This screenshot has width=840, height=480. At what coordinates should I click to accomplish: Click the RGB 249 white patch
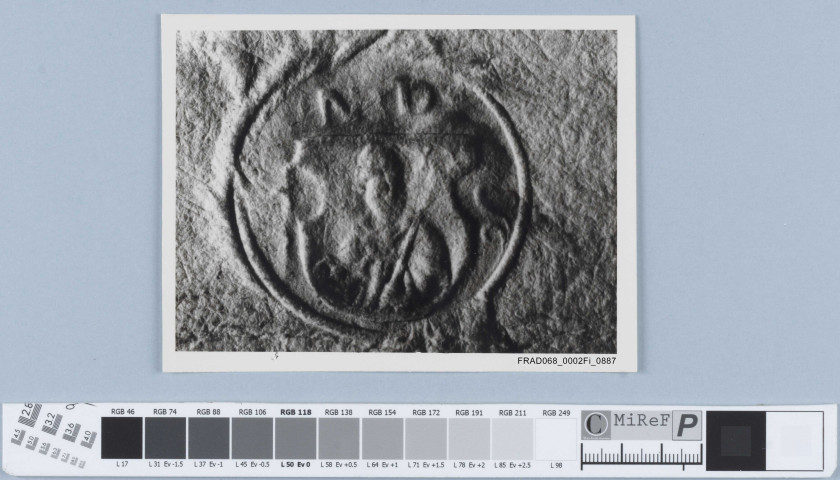point(556,438)
